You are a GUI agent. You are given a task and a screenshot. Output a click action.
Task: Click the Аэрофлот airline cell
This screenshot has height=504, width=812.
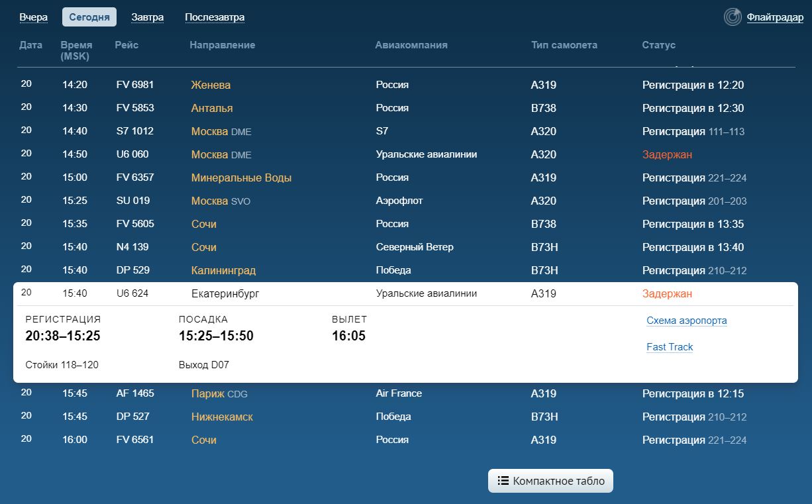pyautogui.click(x=399, y=201)
